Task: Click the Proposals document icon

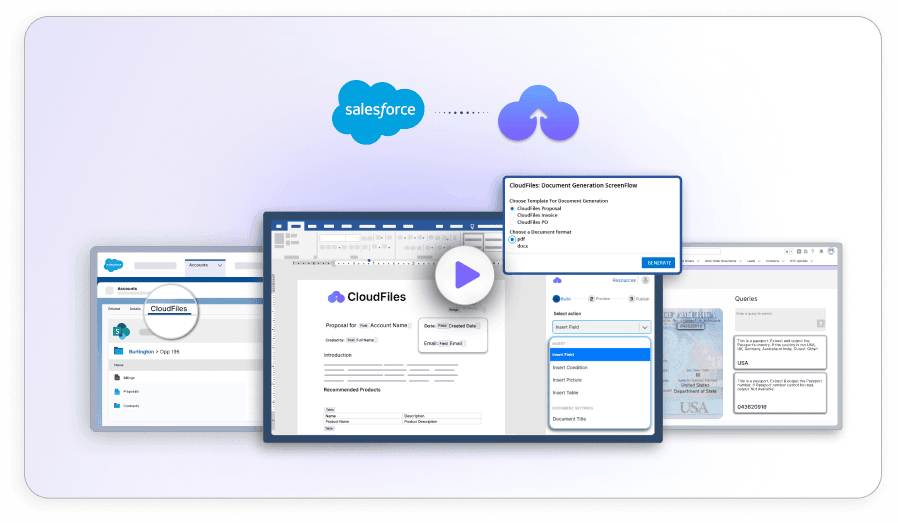Action: pos(117,391)
